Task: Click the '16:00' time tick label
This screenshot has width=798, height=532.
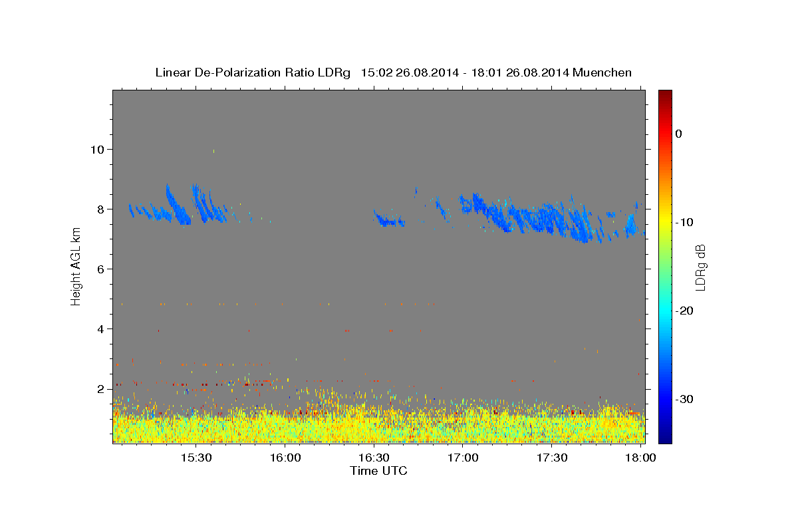Action: [x=286, y=458]
